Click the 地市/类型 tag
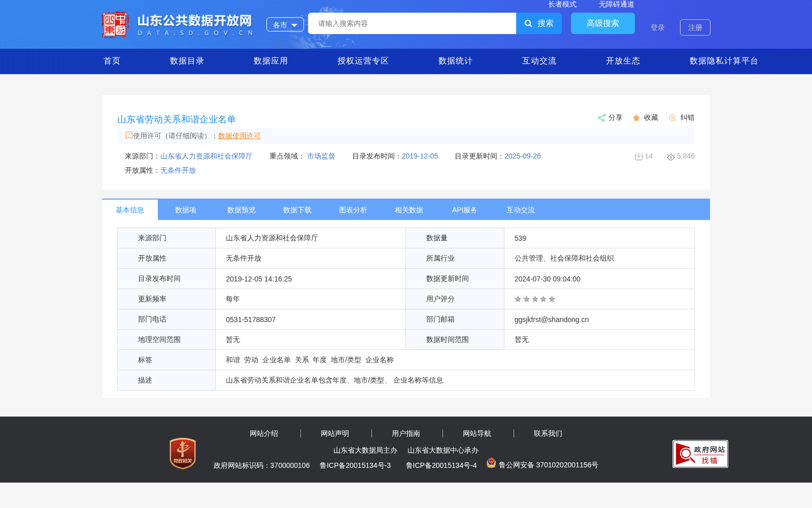 tap(346, 360)
